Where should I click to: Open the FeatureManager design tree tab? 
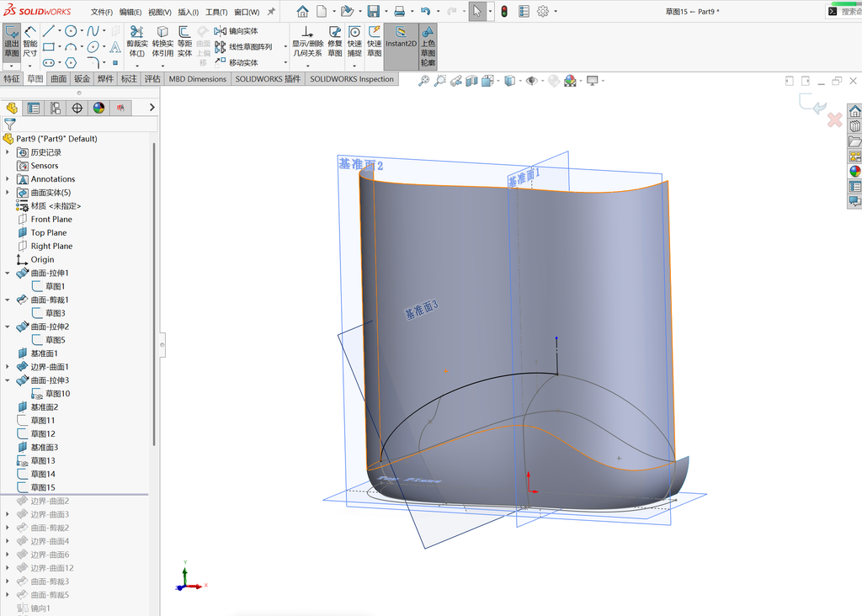click(12, 108)
